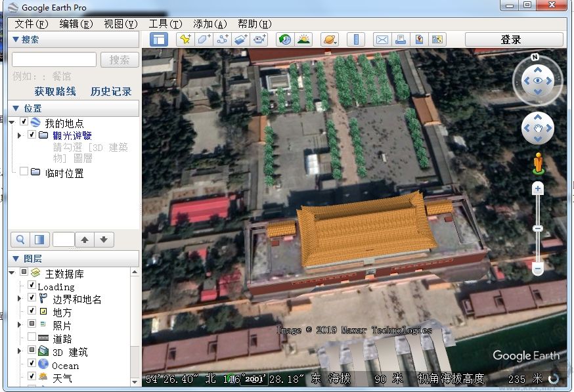Image resolution: width=574 pixels, height=392 pixels.
Task: Expand the 边界和地名 layer group
Action: pos(18,297)
